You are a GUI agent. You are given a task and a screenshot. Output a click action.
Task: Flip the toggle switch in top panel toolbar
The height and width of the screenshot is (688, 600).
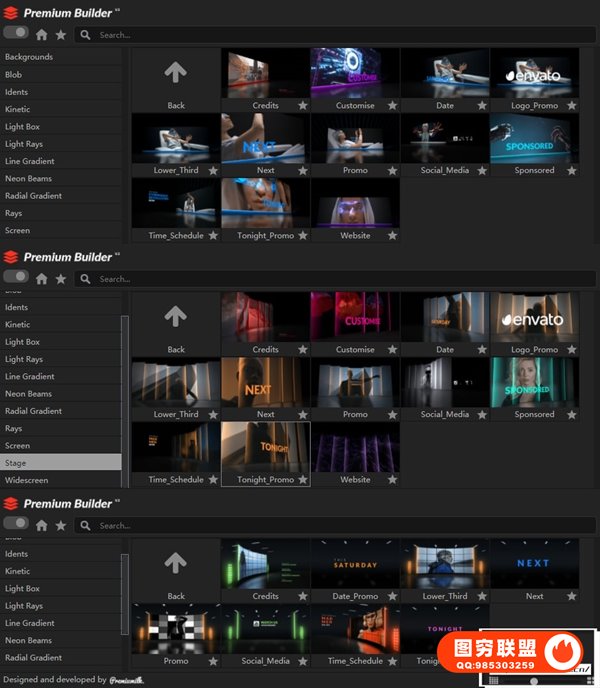click(16, 33)
